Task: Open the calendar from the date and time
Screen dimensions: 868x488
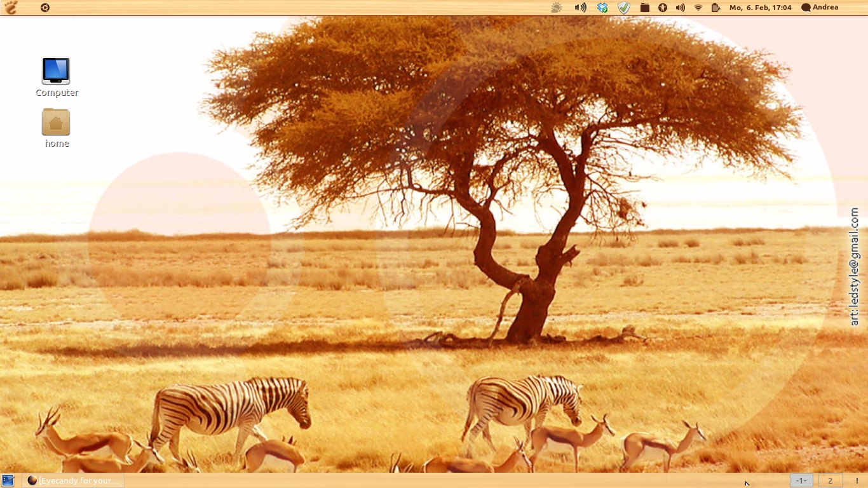Action: tap(760, 8)
